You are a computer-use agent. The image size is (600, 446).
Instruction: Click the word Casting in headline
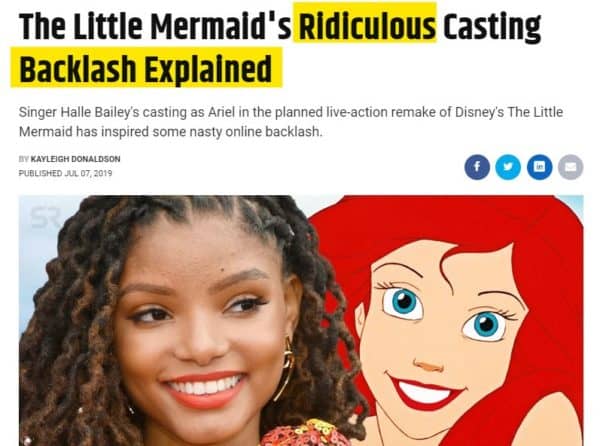[492, 28]
